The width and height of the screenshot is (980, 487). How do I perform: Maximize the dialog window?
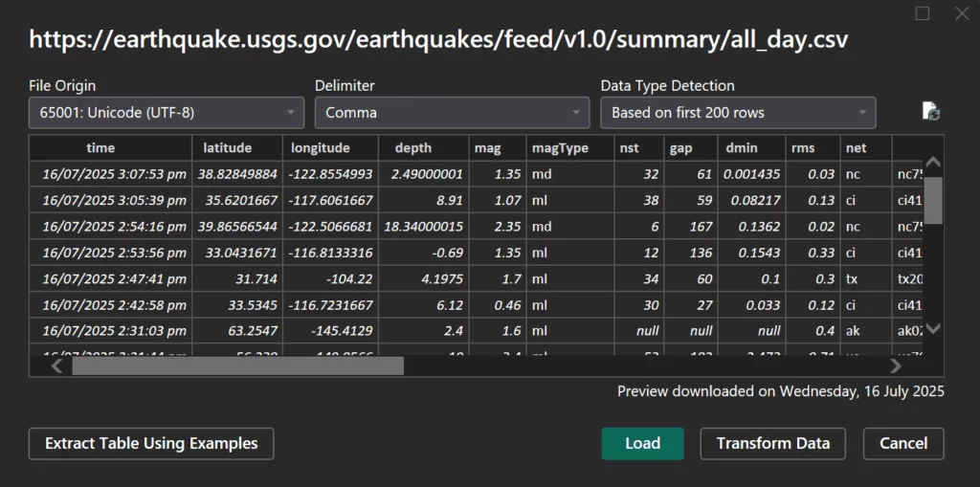point(923,13)
